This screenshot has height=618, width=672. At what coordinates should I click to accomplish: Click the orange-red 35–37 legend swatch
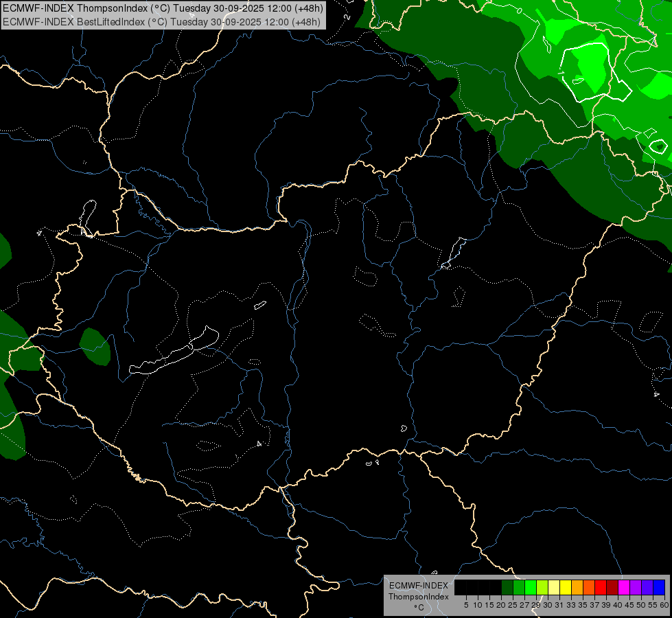[x=589, y=587]
